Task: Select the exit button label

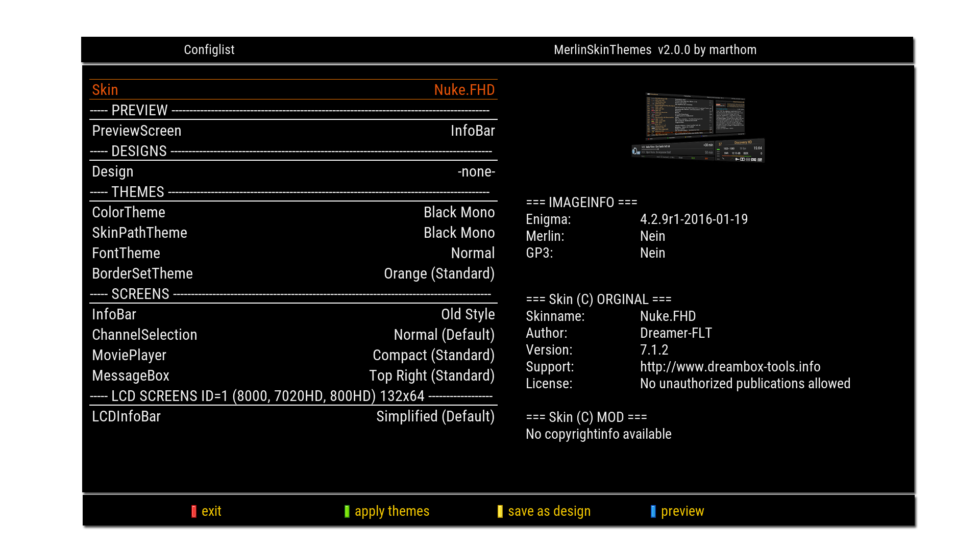Action: (211, 511)
